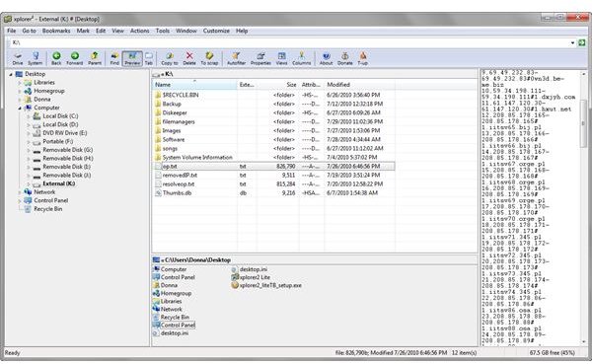Open the File menu
The width and height of the screenshot is (592, 364).
pos(11,31)
